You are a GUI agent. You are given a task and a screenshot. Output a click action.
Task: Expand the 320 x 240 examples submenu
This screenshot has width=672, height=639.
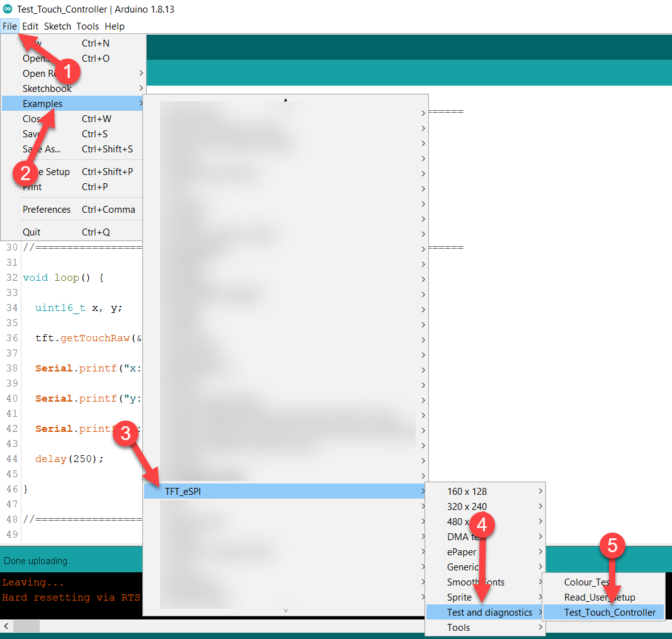(486, 506)
